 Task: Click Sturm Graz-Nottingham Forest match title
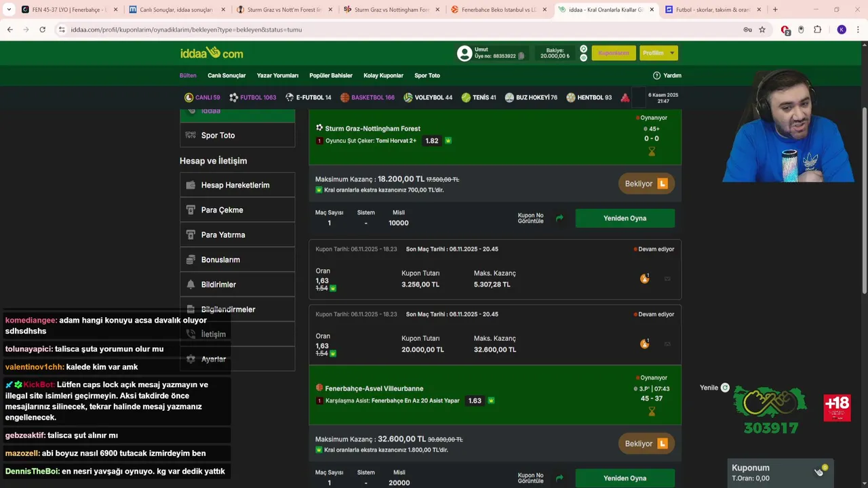[x=372, y=129]
